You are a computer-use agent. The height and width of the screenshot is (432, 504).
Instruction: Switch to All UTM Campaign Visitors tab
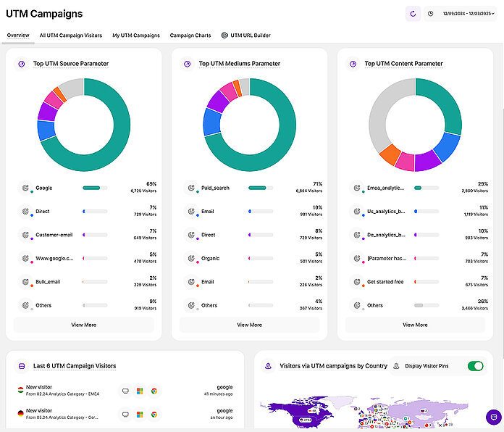pyautogui.click(x=71, y=35)
